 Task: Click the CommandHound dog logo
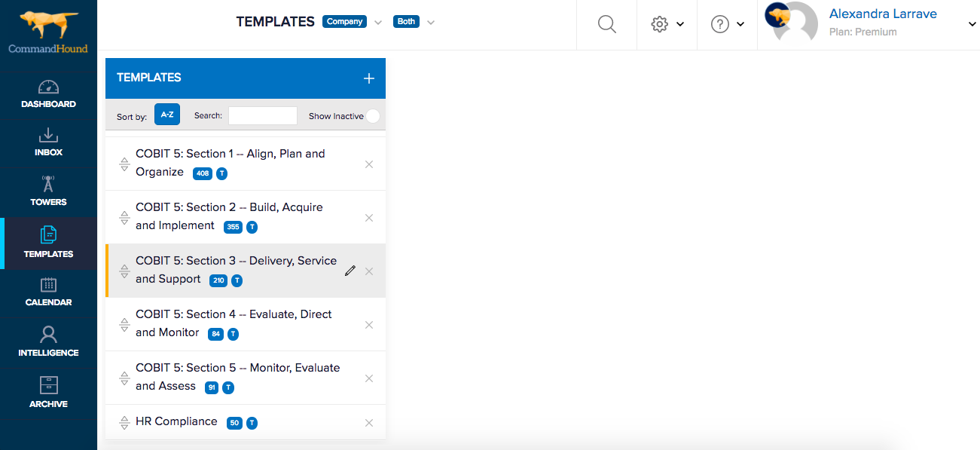point(49,26)
